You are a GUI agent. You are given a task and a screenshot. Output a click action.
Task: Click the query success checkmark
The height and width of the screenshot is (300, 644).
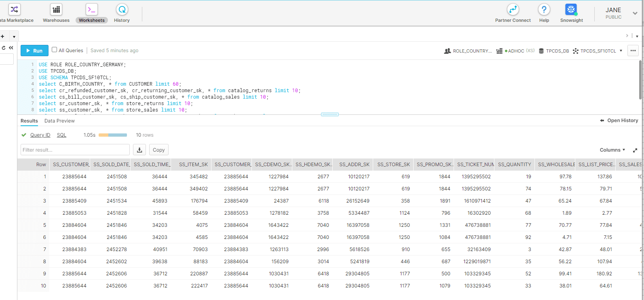24,135
